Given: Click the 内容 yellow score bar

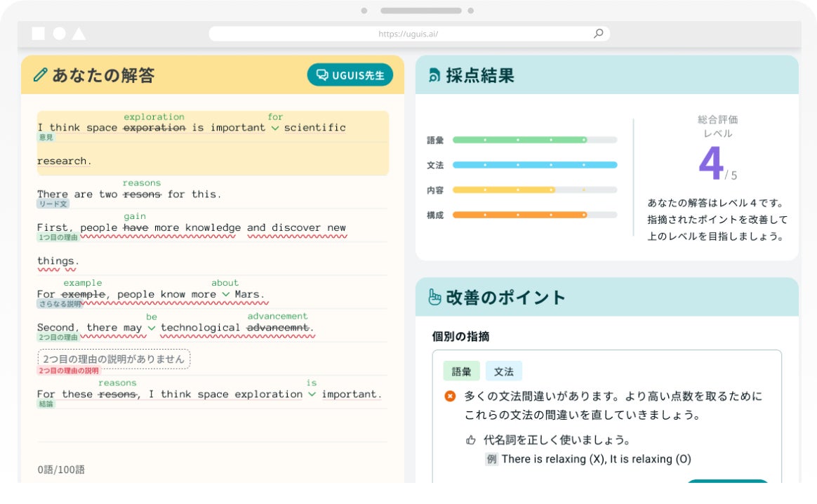Looking at the screenshot, I should [x=503, y=190].
